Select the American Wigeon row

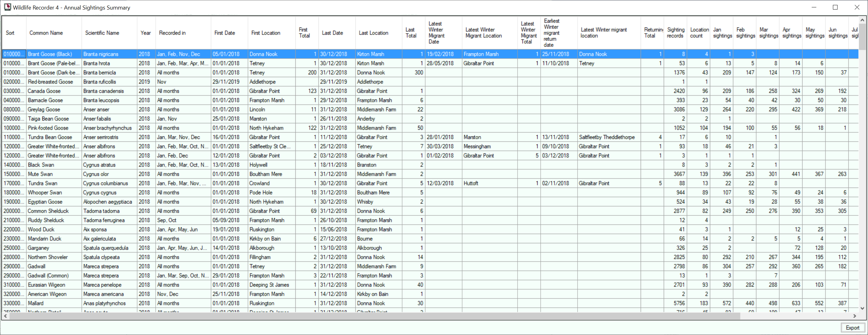430,294
